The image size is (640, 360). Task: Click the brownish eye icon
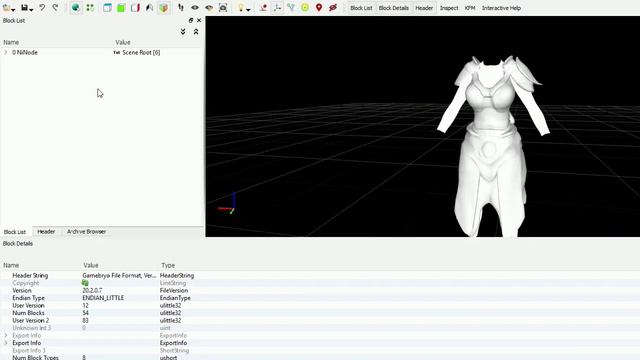click(x=209, y=8)
